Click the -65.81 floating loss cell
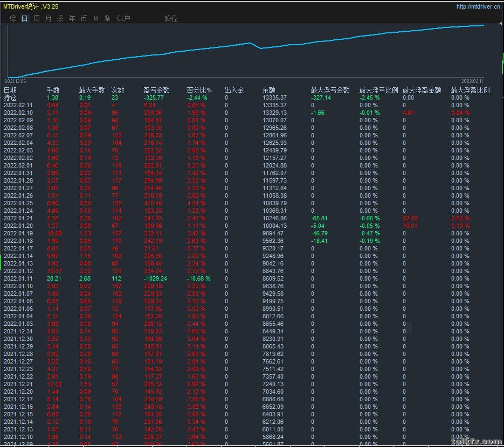 319,218
